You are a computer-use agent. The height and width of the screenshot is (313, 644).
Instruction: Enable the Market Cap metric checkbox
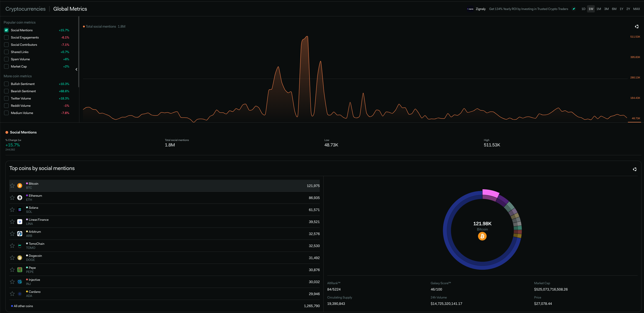click(7, 66)
